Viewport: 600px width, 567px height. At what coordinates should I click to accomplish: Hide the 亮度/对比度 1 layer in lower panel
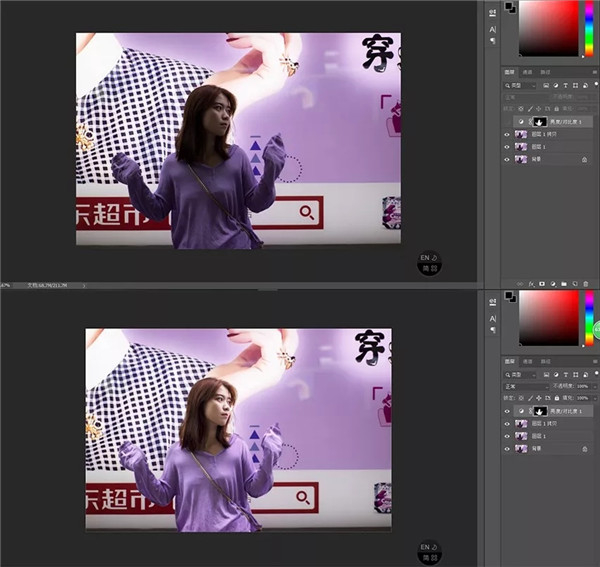pyautogui.click(x=508, y=411)
